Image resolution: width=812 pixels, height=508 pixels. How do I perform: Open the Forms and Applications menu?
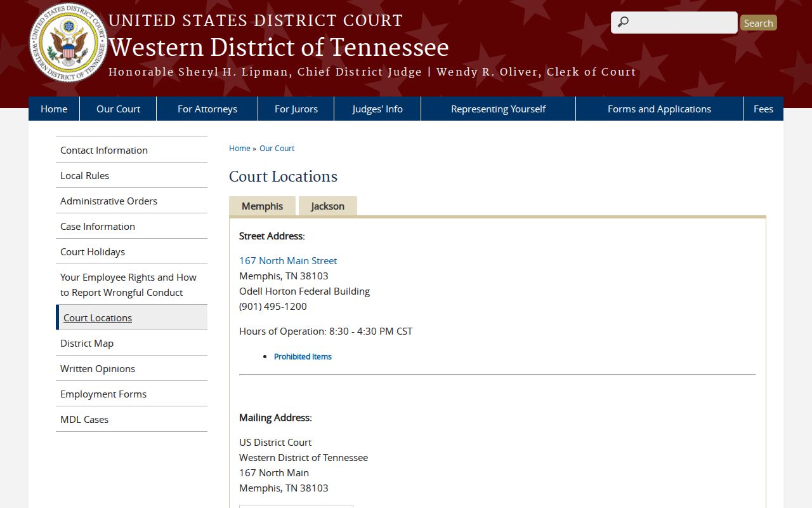pyautogui.click(x=659, y=109)
